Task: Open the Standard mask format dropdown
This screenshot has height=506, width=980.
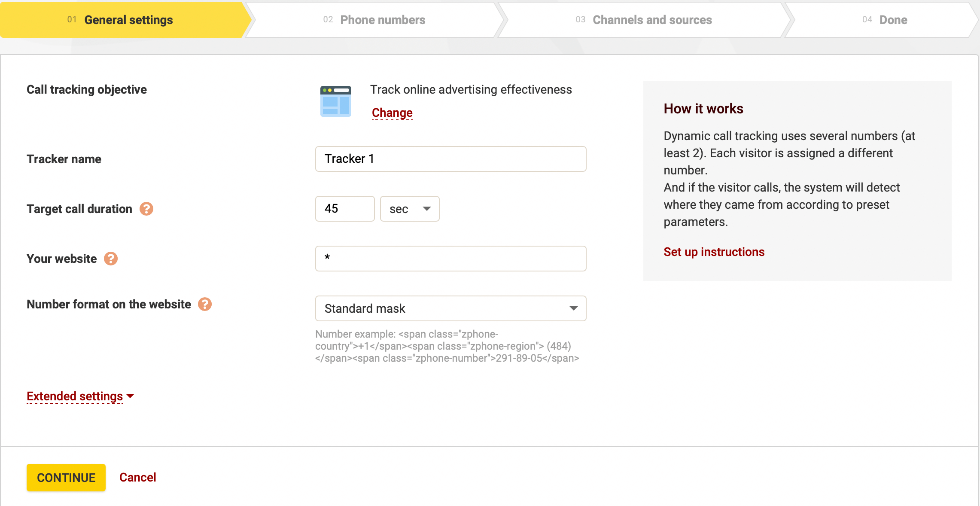Action: (450, 308)
